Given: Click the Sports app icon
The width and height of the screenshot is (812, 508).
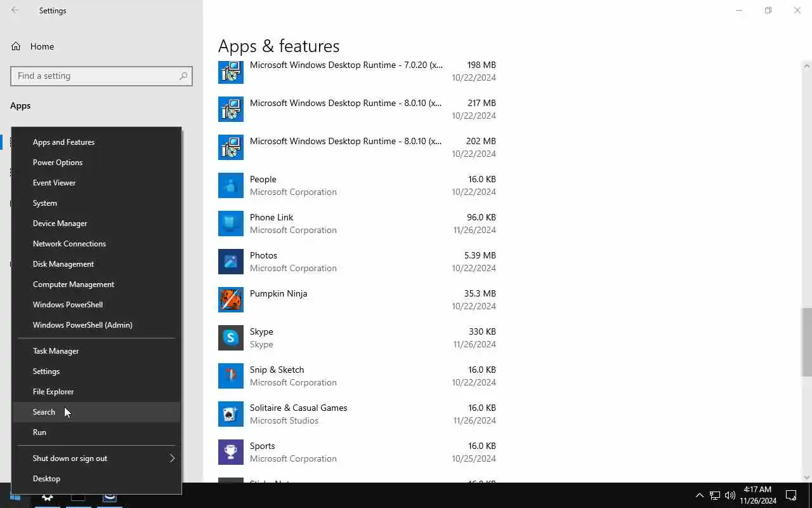Looking at the screenshot, I should [x=231, y=452].
